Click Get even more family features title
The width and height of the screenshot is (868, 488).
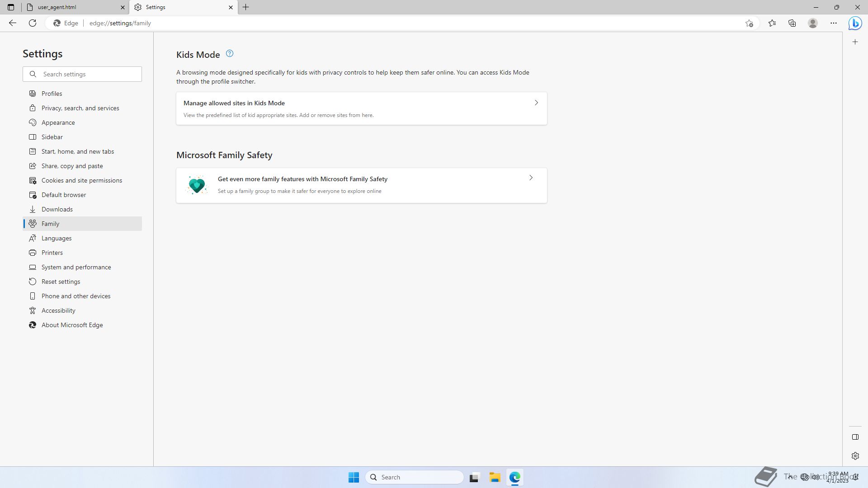[x=302, y=179]
